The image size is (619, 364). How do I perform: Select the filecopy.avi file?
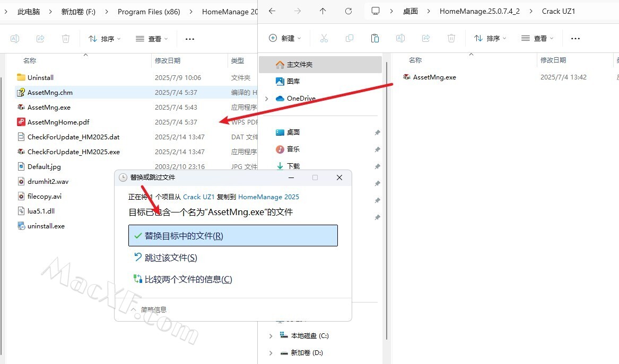[x=45, y=197]
